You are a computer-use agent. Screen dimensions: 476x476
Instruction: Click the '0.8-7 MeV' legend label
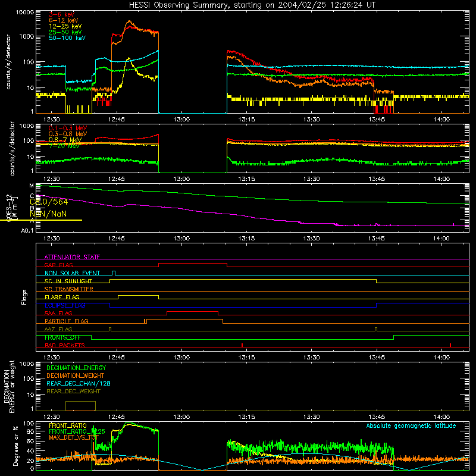pyautogui.click(x=65, y=140)
